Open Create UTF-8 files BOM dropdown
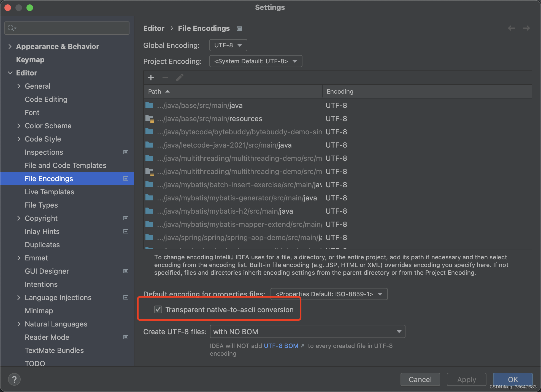Screen dimensions: 541x392 coord(307,331)
